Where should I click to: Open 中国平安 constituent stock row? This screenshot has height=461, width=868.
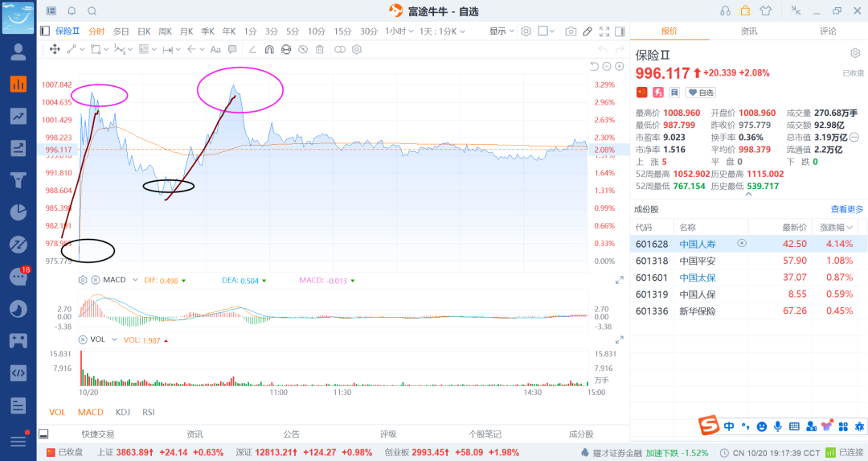[749, 261]
